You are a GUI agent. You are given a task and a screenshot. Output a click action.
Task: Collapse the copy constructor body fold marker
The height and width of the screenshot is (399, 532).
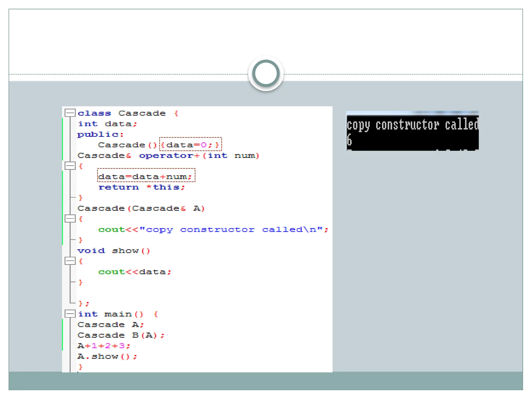70,219
